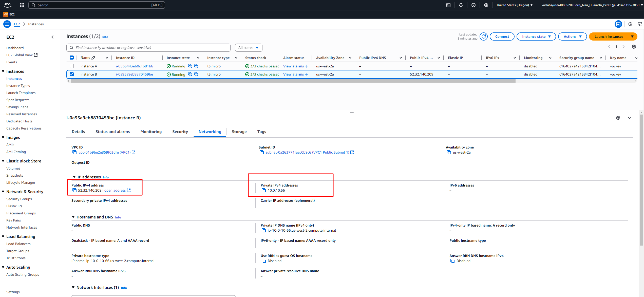Collapse the instance detail panel chevron
644x297 pixels.
(x=629, y=118)
